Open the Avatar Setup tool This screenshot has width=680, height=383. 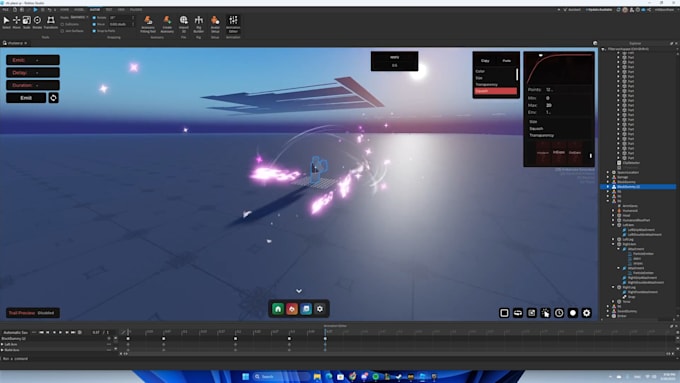point(215,24)
